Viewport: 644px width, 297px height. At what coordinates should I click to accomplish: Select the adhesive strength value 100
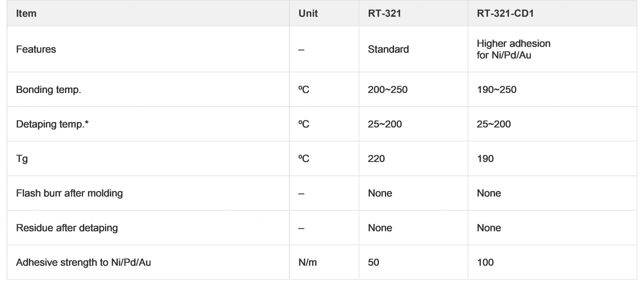click(x=485, y=262)
